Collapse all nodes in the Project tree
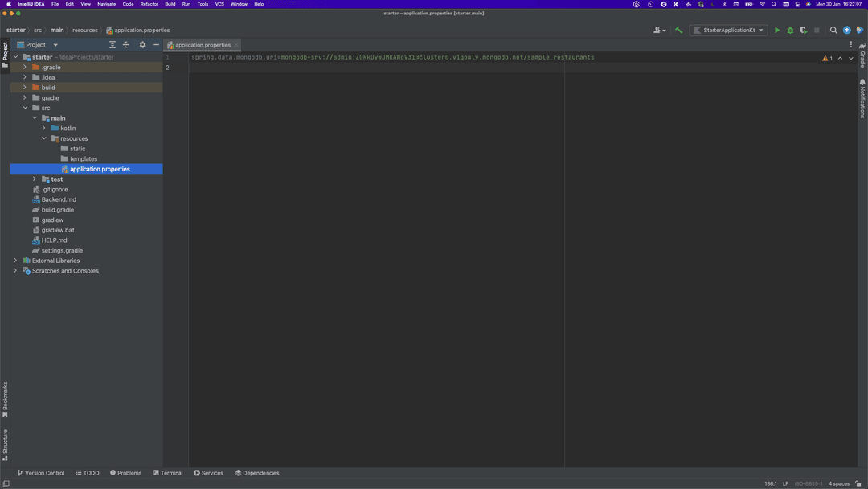 pyautogui.click(x=126, y=45)
